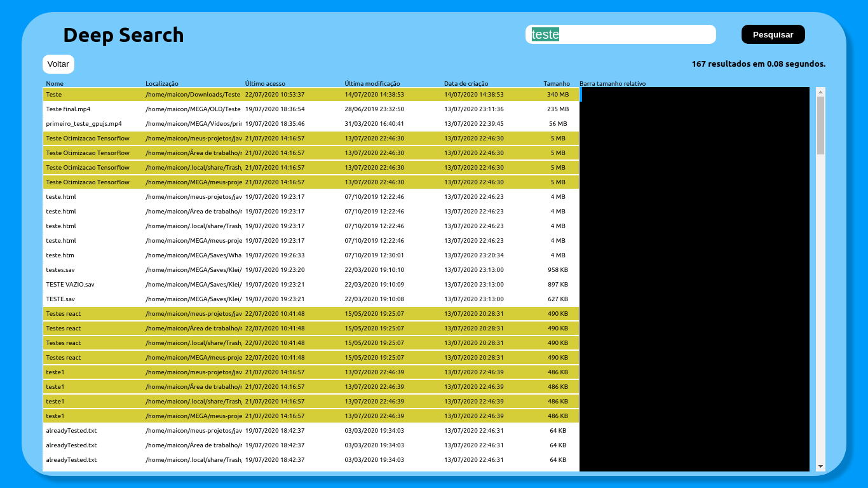Select alreadyTested.txt row in Área de trabalho
Image resolution: width=868 pixels, height=488 pixels.
(x=311, y=445)
